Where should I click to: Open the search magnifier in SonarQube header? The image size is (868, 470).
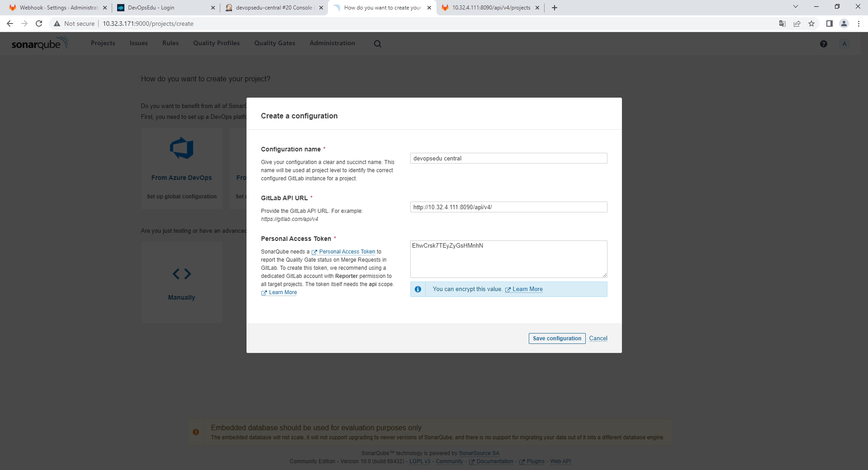coord(378,44)
